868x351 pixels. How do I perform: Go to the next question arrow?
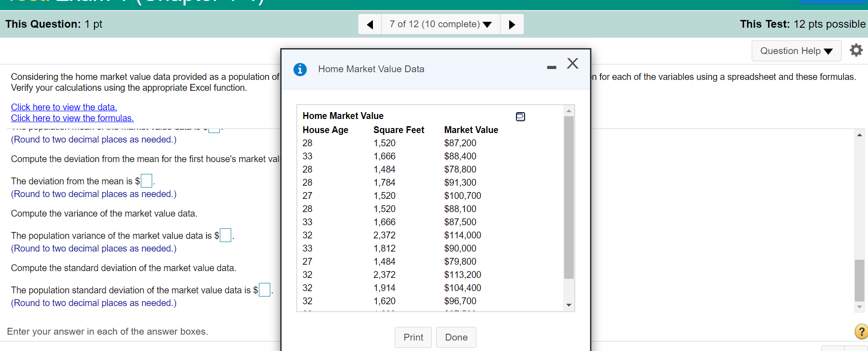(512, 24)
